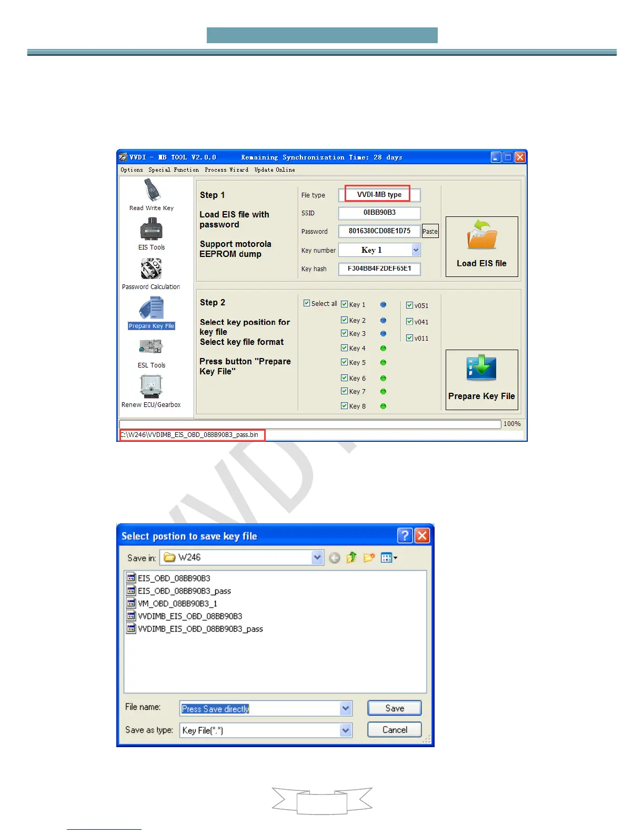Open the Update Online menu
Image resolution: width=644 pixels, height=834 pixels.
click(x=275, y=170)
